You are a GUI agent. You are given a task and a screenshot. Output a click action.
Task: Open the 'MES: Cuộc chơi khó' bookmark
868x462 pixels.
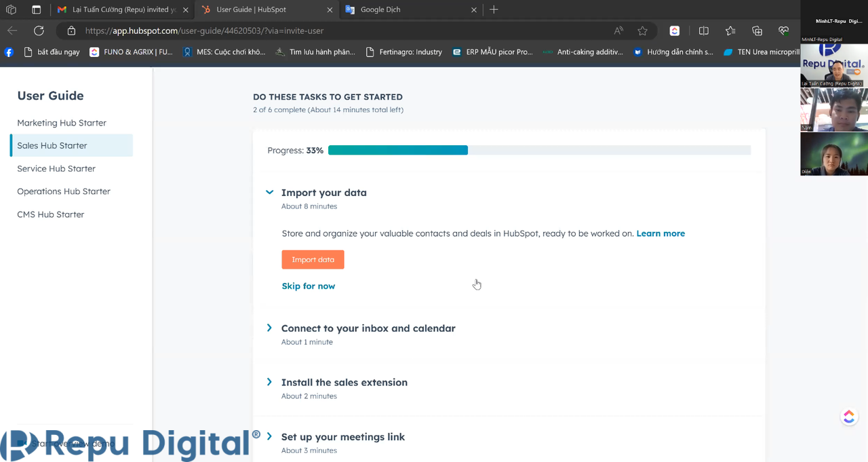click(x=224, y=52)
